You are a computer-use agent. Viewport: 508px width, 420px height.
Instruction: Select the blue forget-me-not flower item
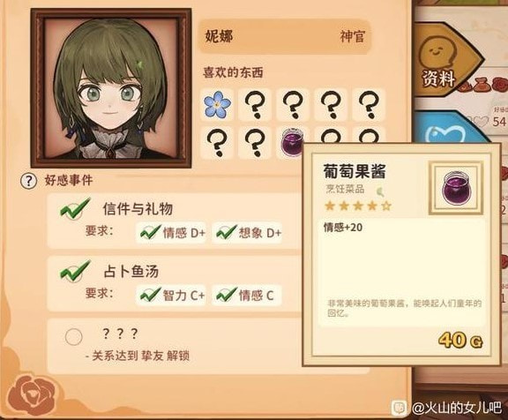217,105
